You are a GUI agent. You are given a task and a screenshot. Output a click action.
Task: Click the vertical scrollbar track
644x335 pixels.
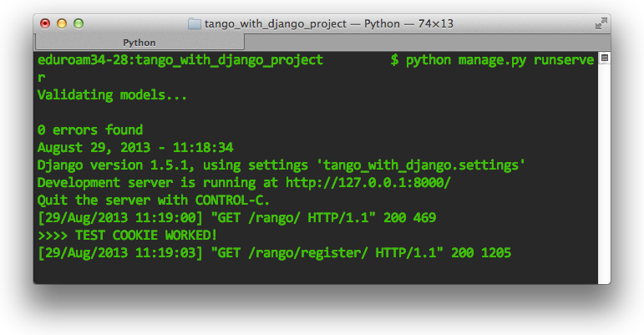pos(604,172)
